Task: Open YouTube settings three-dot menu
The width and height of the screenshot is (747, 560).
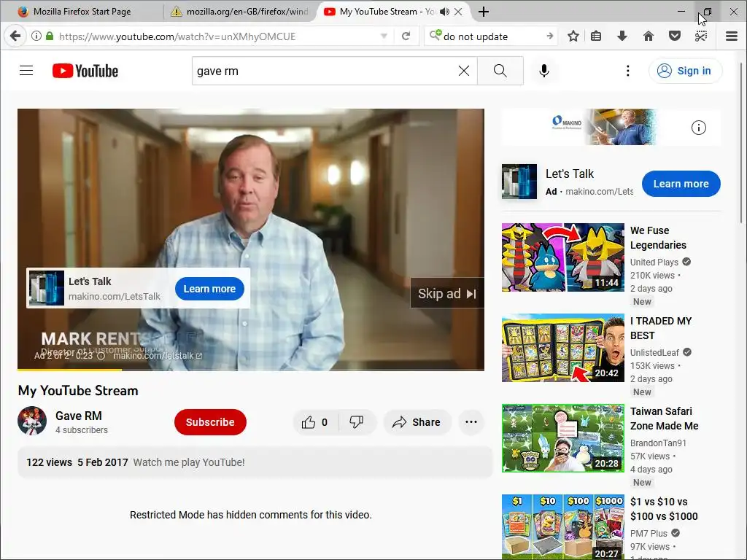Action: click(628, 71)
